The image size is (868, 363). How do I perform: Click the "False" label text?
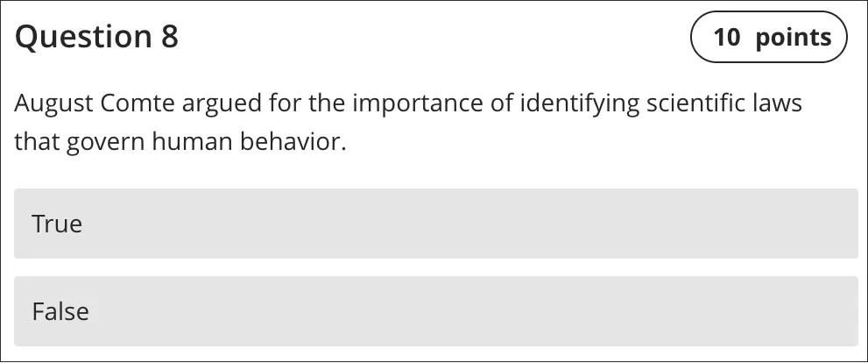pyautogui.click(x=60, y=311)
